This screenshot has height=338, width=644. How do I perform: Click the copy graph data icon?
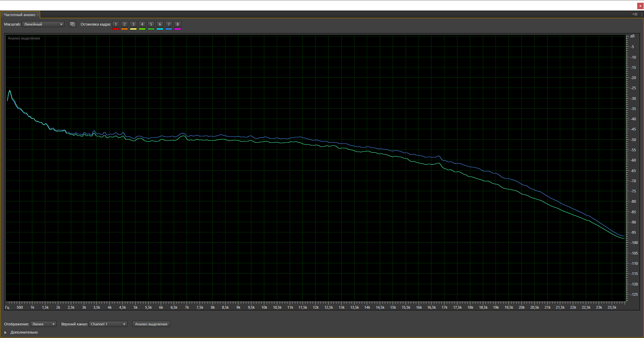72,24
